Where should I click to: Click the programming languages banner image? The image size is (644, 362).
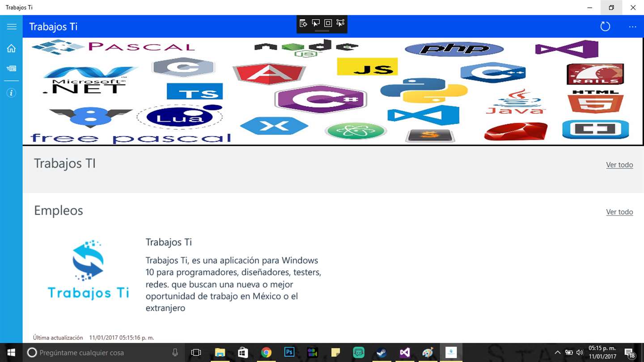pyautogui.click(x=333, y=92)
